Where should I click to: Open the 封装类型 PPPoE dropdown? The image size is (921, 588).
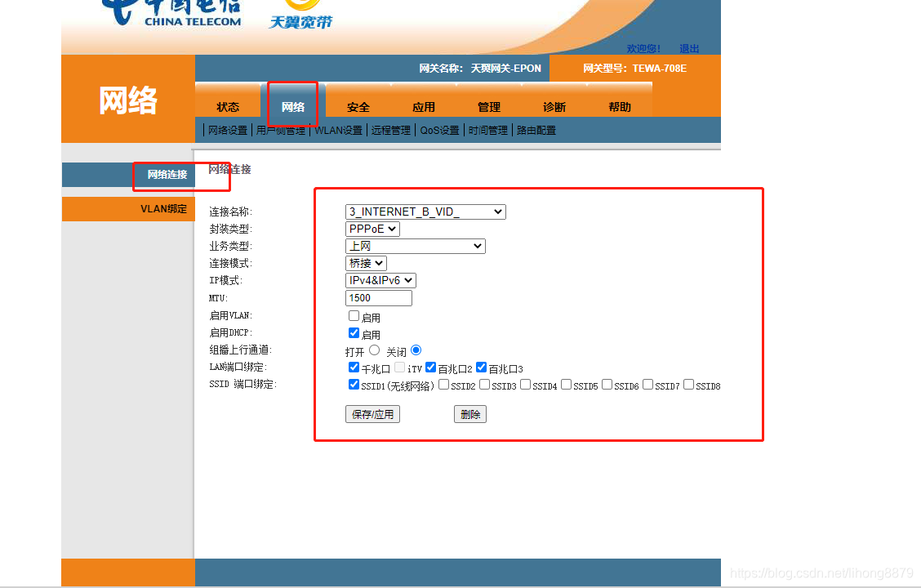click(x=372, y=229)
